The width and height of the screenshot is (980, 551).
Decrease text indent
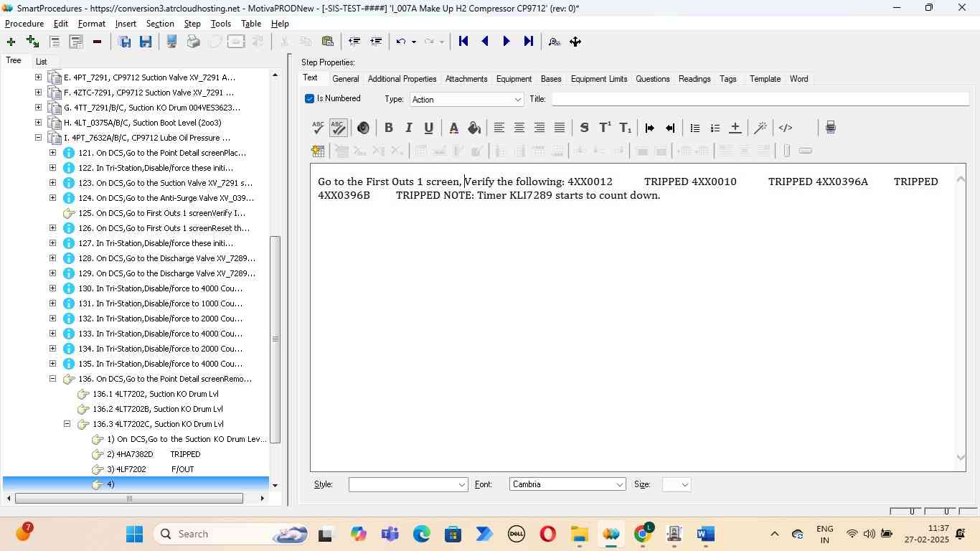(x=670, y=128)
